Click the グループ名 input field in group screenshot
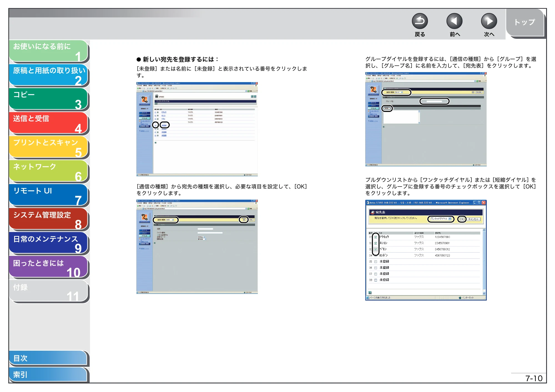Screen dimensions: 555x392 coord(434,101)
